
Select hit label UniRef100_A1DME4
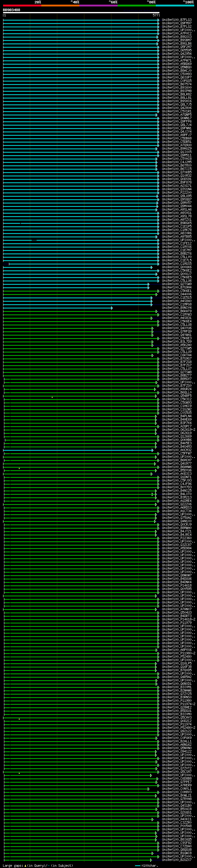point(177,501)
